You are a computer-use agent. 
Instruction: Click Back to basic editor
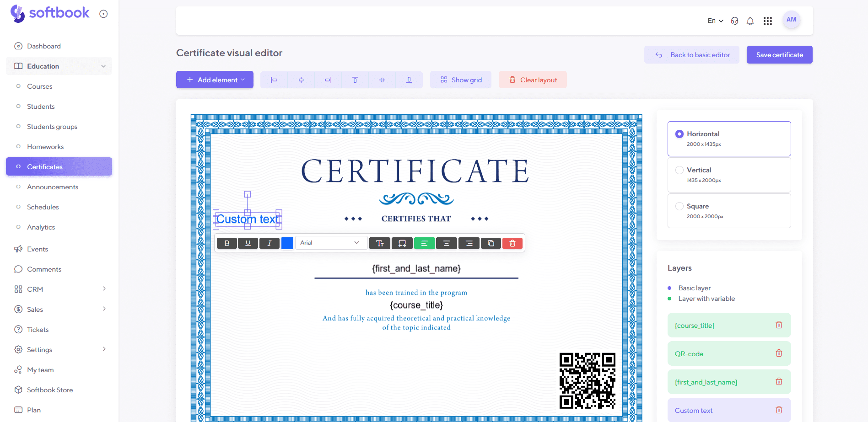point(692,55)
